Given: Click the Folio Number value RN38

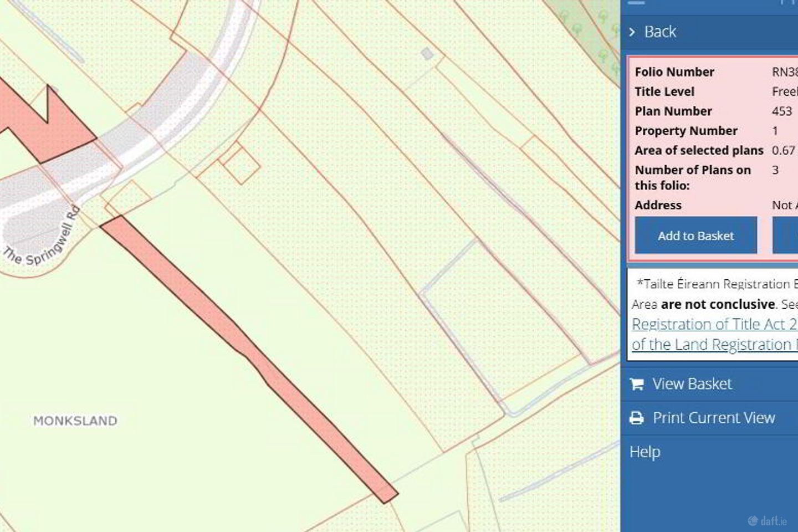Looking at the screenshot, I should 784,71.
